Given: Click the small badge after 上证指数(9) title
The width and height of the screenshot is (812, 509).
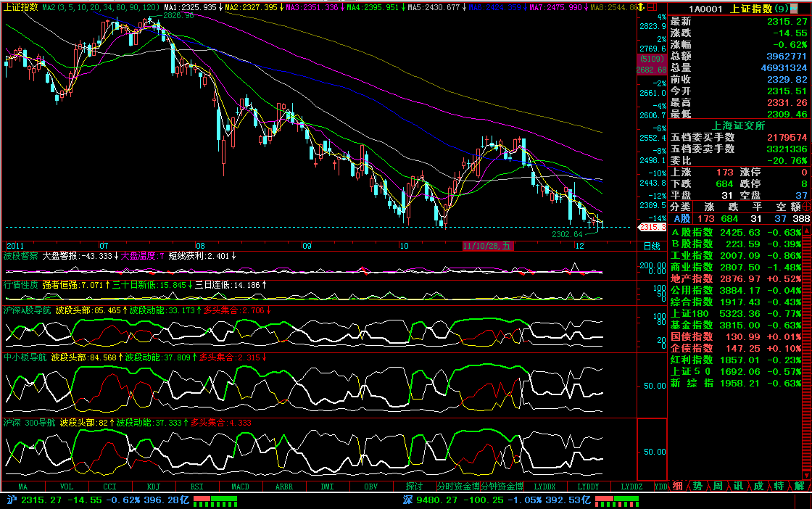Looking at the screenshot, I should 794,8.
